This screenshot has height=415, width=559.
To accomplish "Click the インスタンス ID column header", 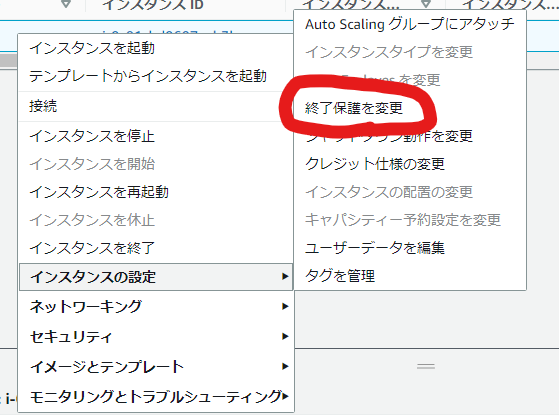I will coord(153,5).
